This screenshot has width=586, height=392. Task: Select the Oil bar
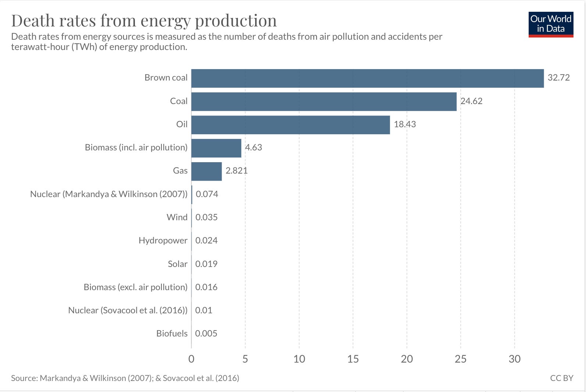click(291, 125)
